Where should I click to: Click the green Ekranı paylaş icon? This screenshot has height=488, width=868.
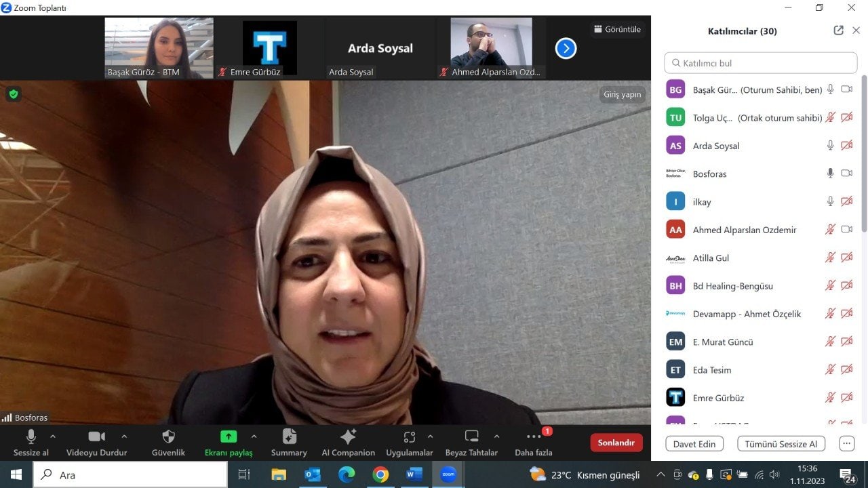[x=229, y=437]
